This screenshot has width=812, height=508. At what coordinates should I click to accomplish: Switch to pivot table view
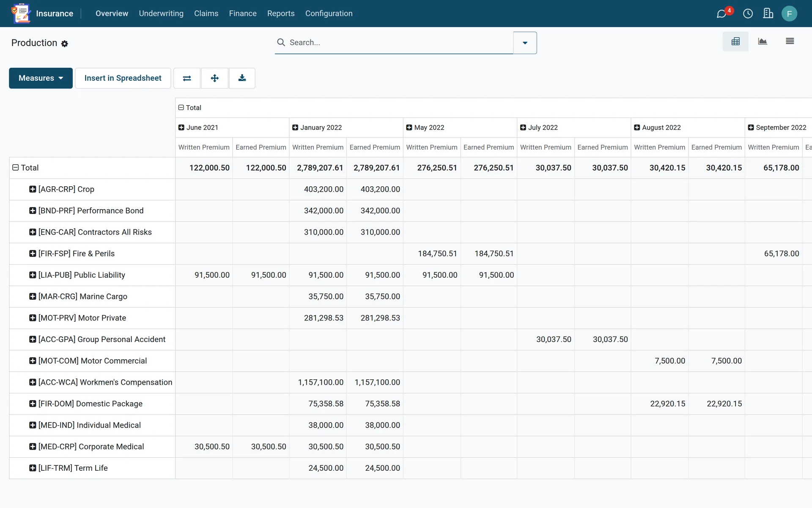coord(735,41)
